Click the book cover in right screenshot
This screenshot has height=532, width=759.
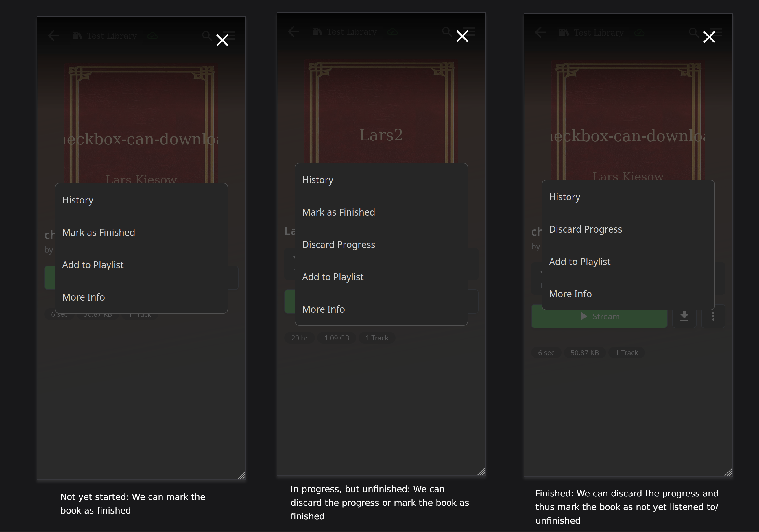pos(628,120)
